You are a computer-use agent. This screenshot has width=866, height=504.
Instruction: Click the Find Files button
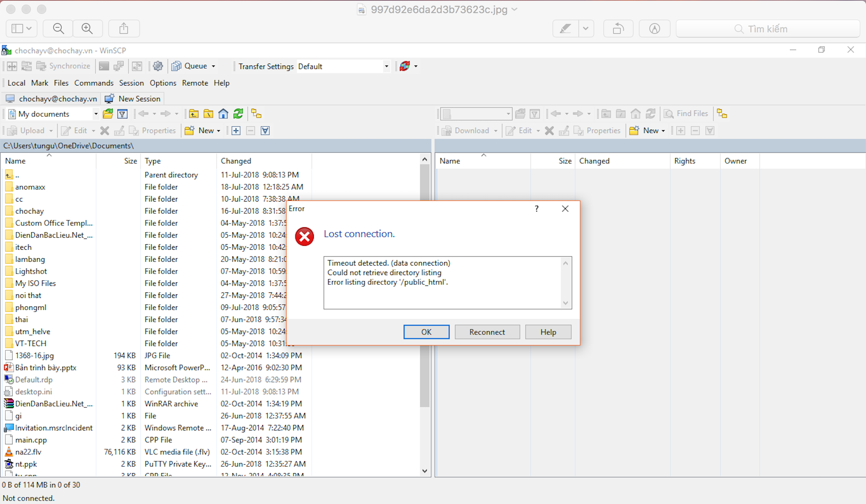coord(686,114)
